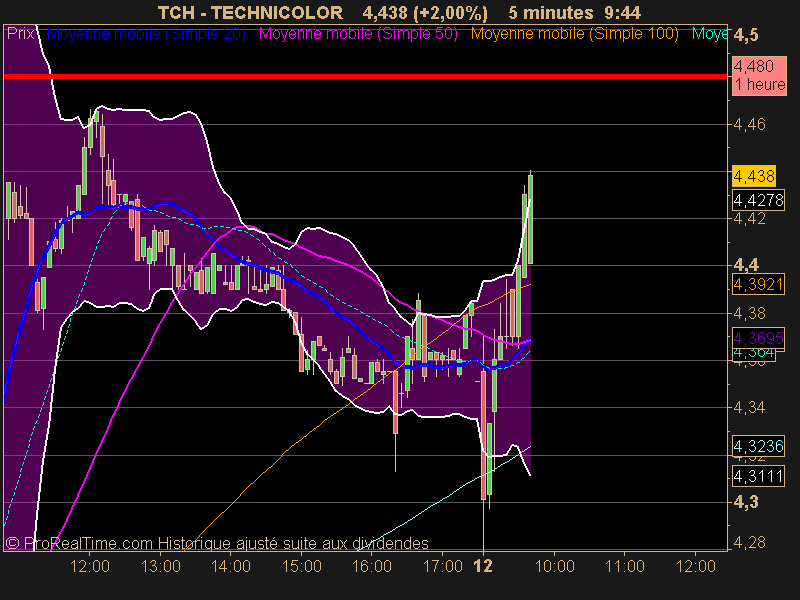Click the 9:44 time in title
The image size is (800, 600).
(623, 13)
